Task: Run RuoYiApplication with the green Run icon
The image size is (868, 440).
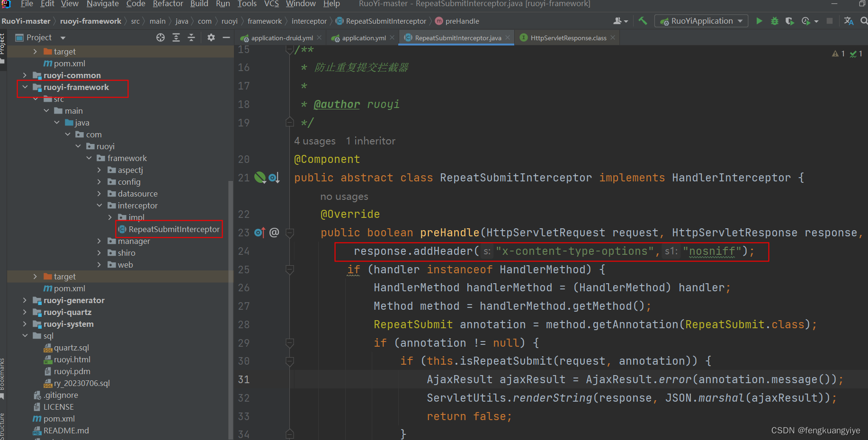Action: coord(759,21)
